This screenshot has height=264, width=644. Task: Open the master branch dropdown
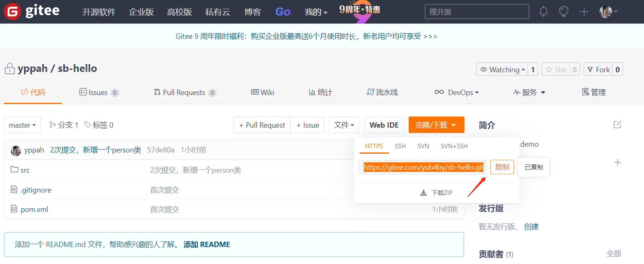(x=22, y=125)
